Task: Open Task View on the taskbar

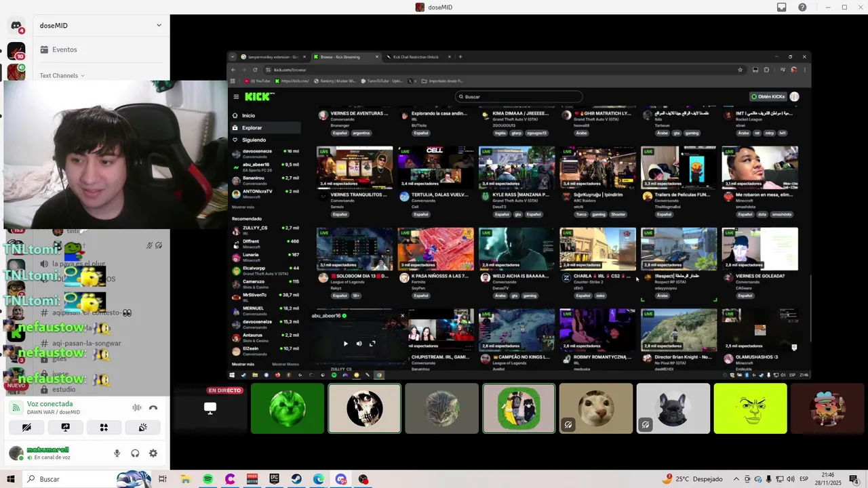Action: point(163,479)
